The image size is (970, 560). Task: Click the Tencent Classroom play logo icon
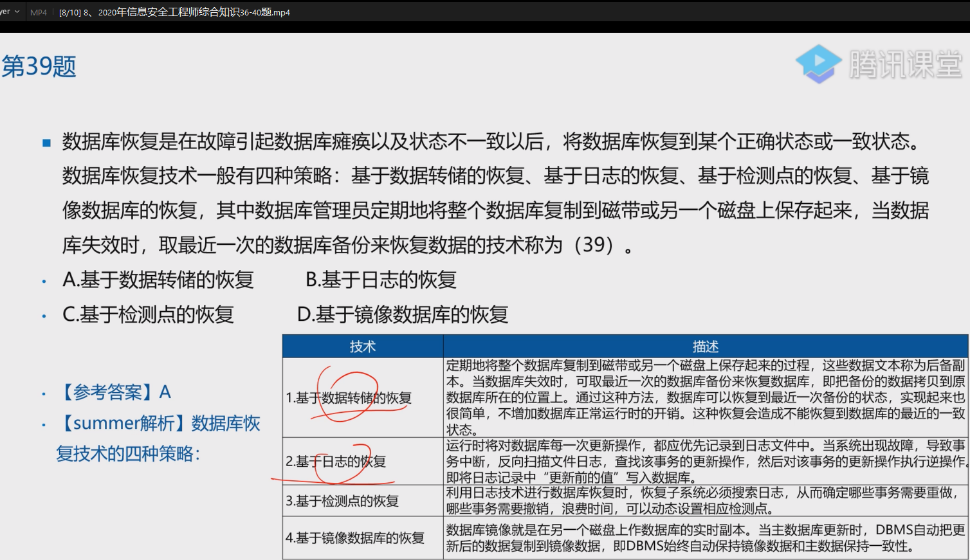(x=818, y=64)
